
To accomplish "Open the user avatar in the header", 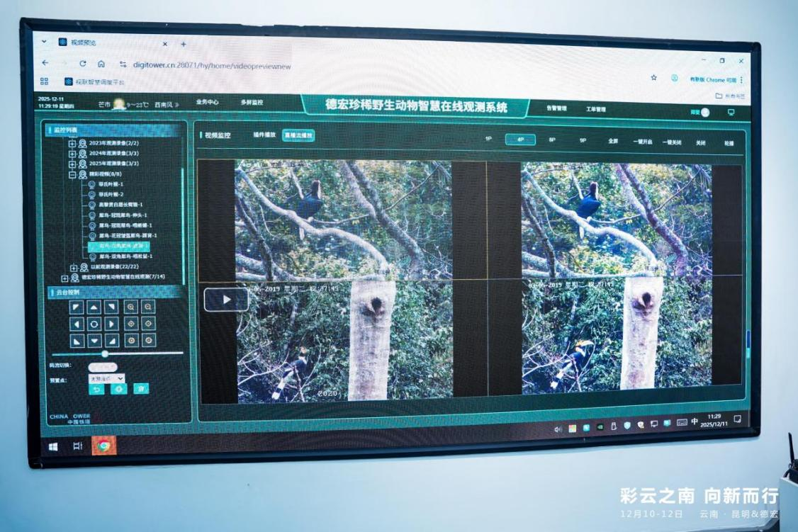I will click(x=705, y=112).
